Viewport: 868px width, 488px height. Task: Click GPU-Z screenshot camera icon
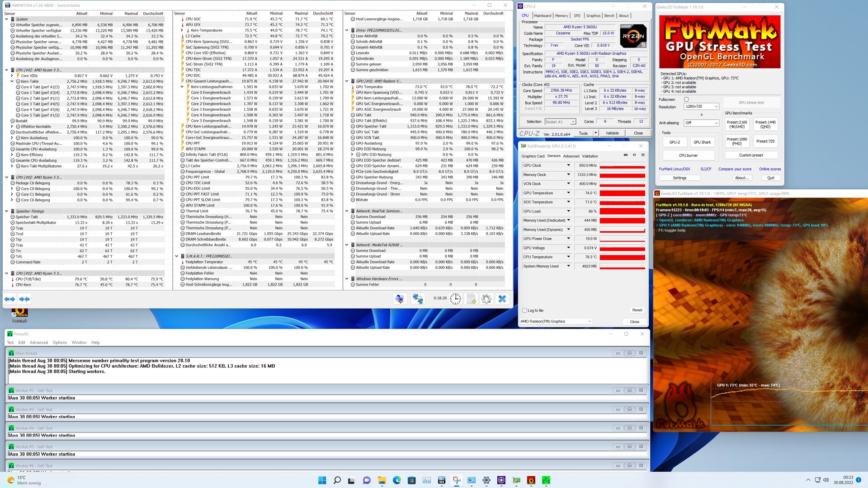[x=626, y=155]
